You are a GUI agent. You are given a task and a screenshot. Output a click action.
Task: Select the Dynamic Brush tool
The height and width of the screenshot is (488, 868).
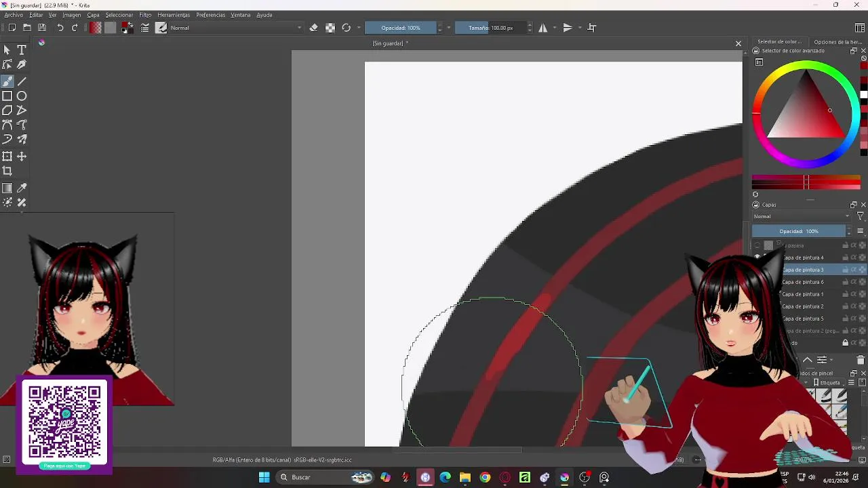coord(7,139)
